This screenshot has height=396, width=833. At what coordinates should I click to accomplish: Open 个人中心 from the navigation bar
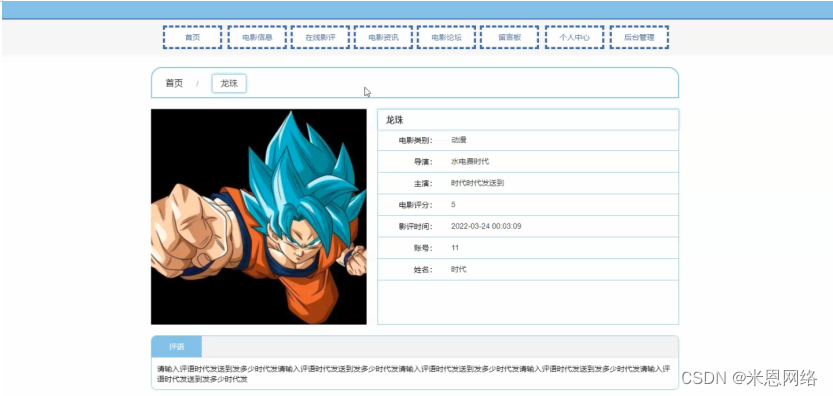point(574,37)
